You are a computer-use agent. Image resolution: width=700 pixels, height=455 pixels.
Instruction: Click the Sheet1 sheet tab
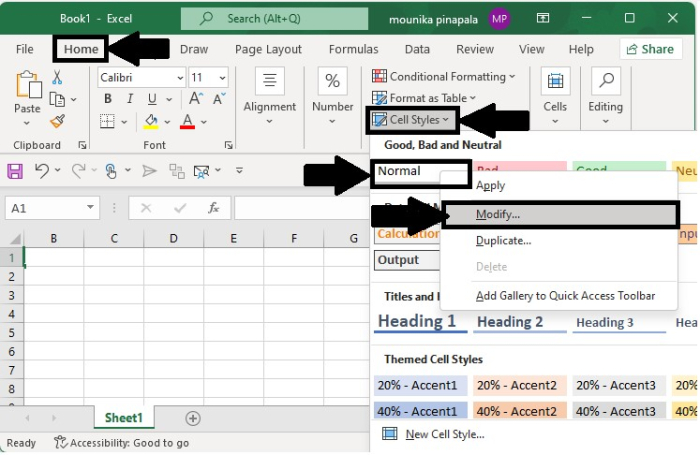click(124, 418)
